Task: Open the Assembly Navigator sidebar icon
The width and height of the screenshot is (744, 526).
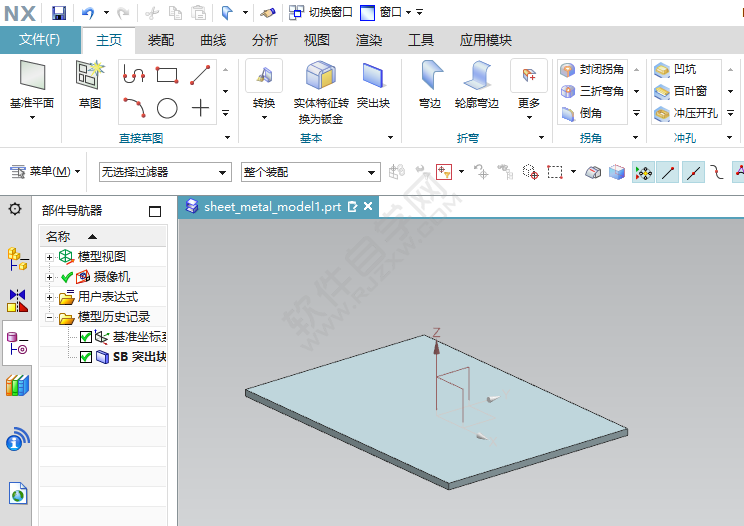Action: pyautogui.click(x=18, y=259)
